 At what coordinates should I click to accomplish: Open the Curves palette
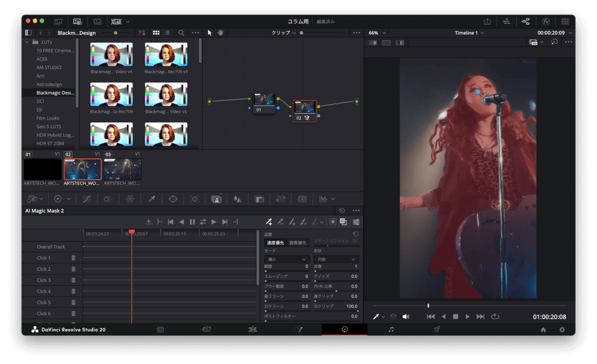tap(87, 199)
